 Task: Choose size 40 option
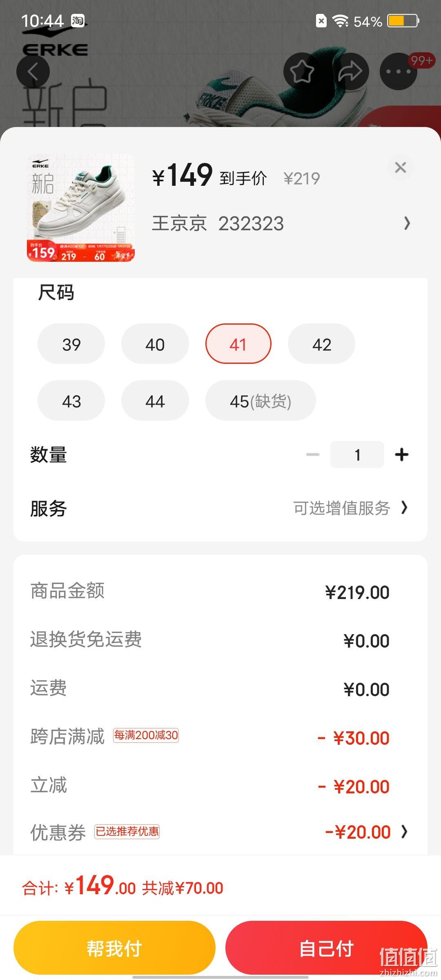click(x=155, y=344)
